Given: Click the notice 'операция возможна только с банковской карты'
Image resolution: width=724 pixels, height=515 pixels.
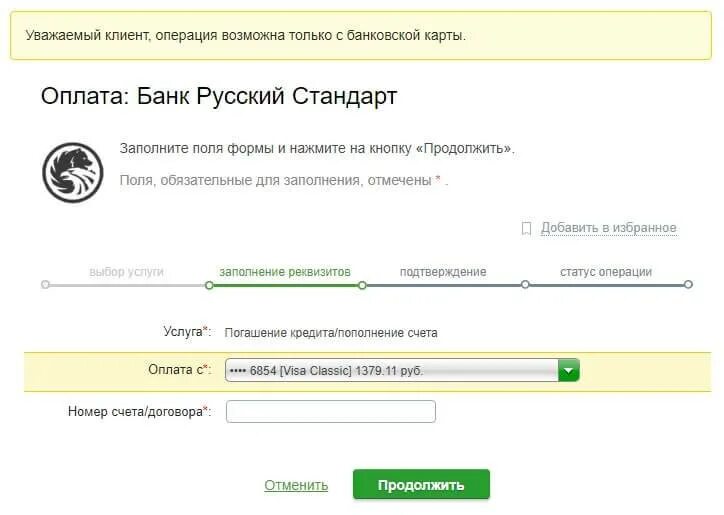Looking at the screenshot, I should tap(309, 36).
